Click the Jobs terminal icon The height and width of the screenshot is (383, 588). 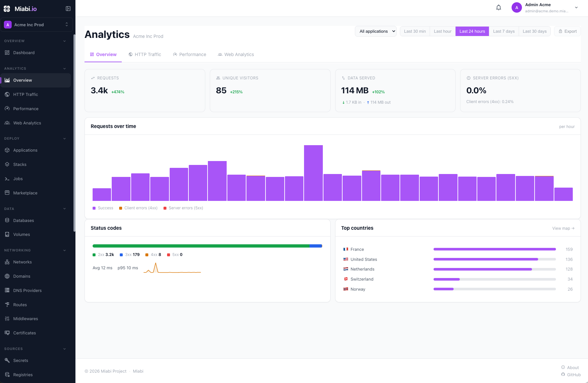(x=7, y=179)
